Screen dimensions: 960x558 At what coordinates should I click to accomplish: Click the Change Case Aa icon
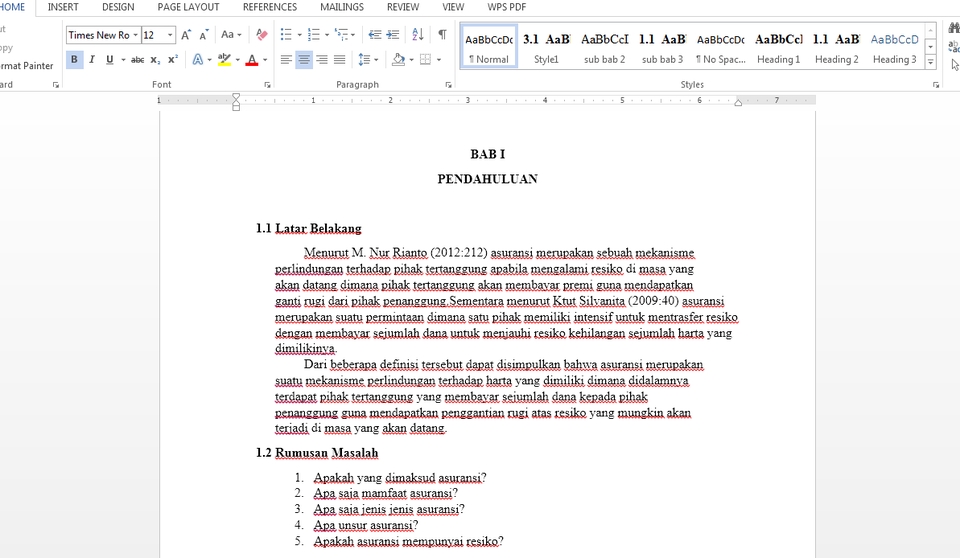click(x=227, y=34)
